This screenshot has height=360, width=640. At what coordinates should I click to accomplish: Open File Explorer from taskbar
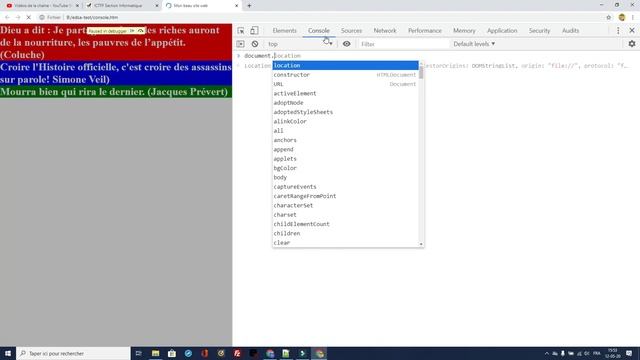(x=156, y=353)
